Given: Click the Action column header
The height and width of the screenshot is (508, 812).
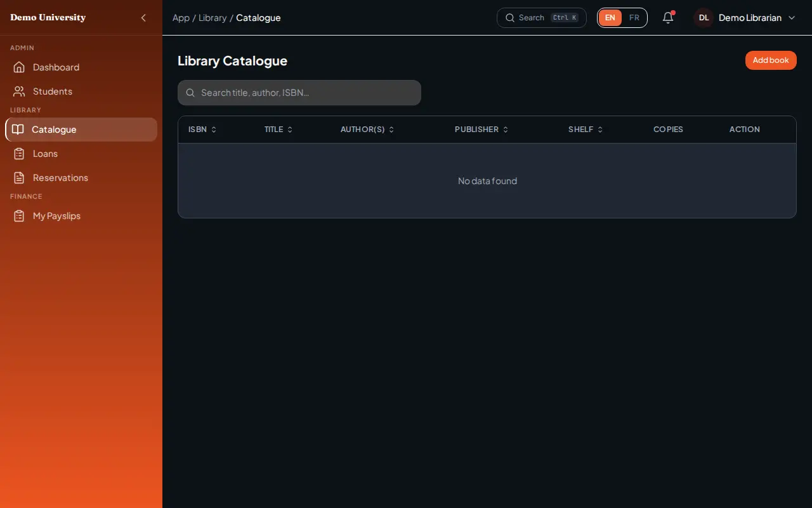Looking at the screenshot, I should (744, 130).
